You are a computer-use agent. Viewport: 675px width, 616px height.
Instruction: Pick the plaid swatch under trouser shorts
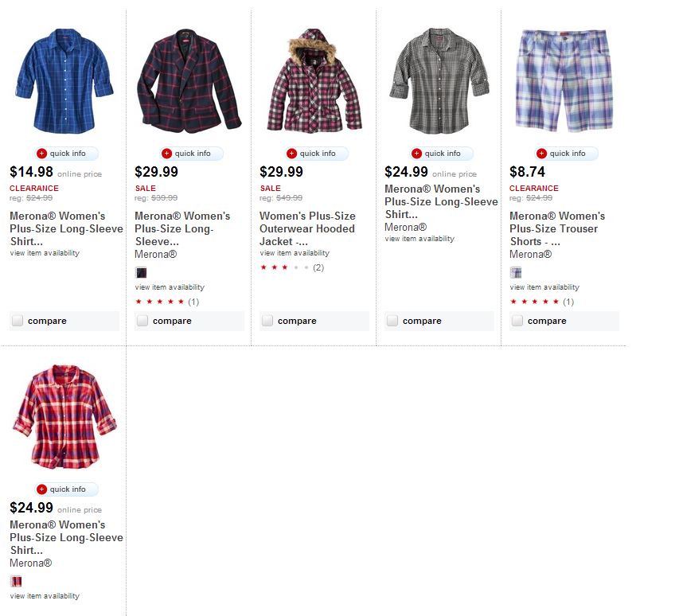pyautogui.click(x=516, y=273)
